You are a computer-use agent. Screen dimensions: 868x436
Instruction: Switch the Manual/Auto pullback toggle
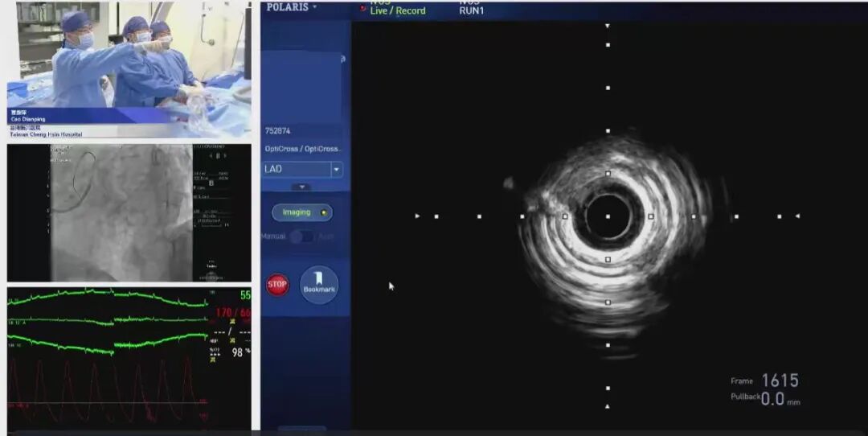pos(301,237)
